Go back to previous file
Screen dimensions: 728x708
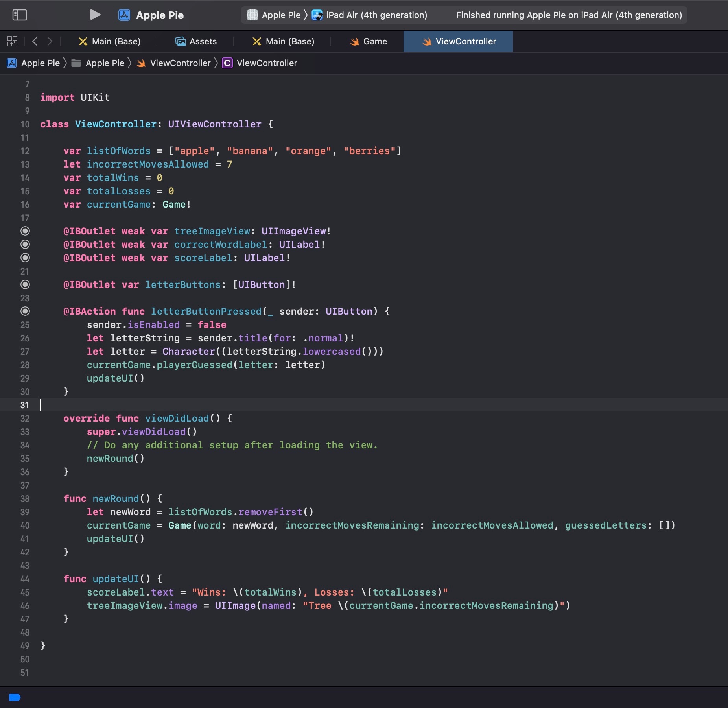(35, 41)
